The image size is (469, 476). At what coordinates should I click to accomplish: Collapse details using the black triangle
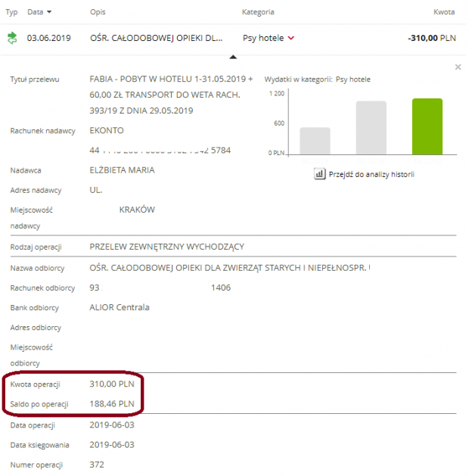(233, 56)
